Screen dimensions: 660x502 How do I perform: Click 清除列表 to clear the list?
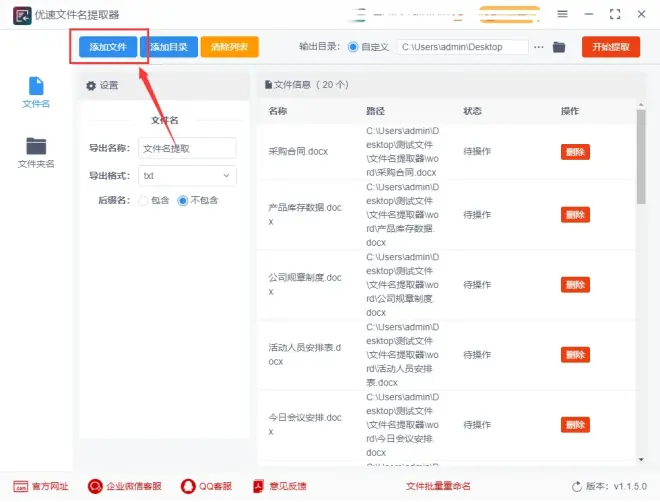229,47
